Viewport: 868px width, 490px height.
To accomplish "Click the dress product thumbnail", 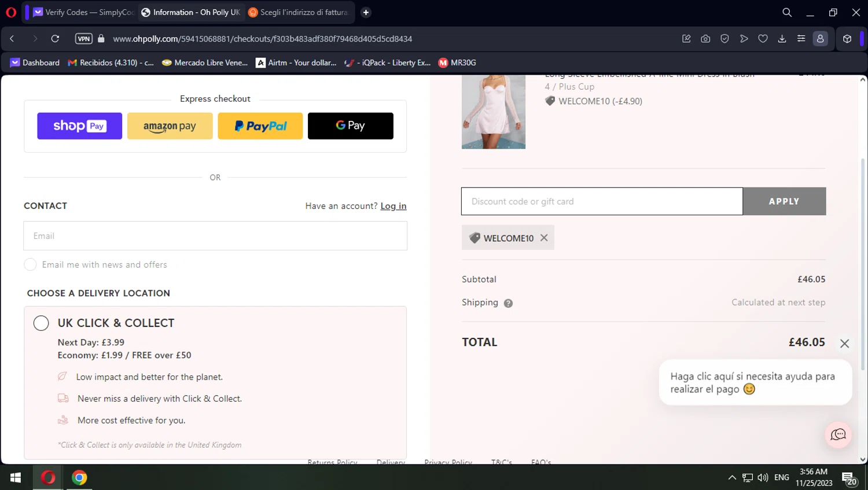I will click(494, 112).
